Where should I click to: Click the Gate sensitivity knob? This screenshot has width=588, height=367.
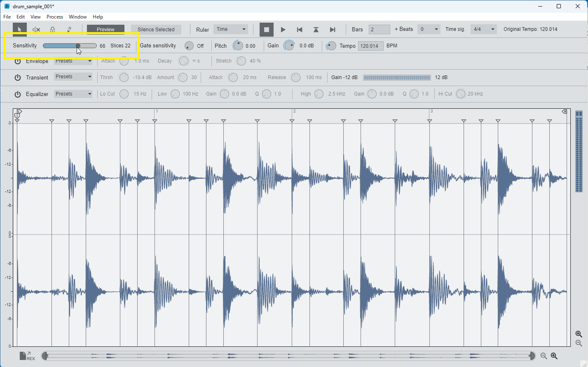(x=189, y=46)
